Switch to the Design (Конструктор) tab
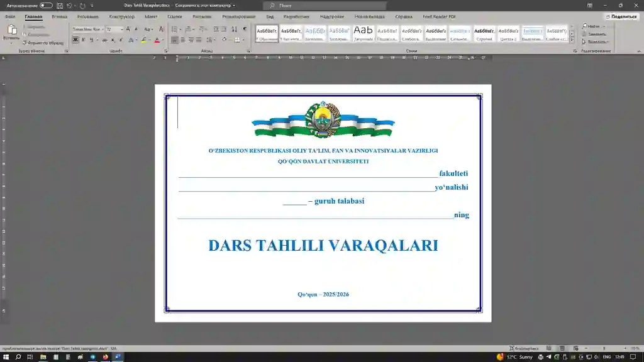644x362 pixels. click(121, 17)
